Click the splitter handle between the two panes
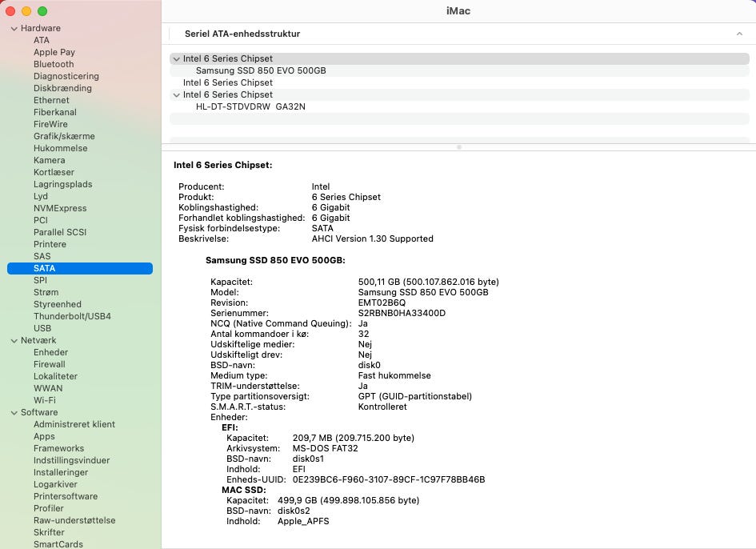This screenshot has width=756, height=549. [458, 147]
